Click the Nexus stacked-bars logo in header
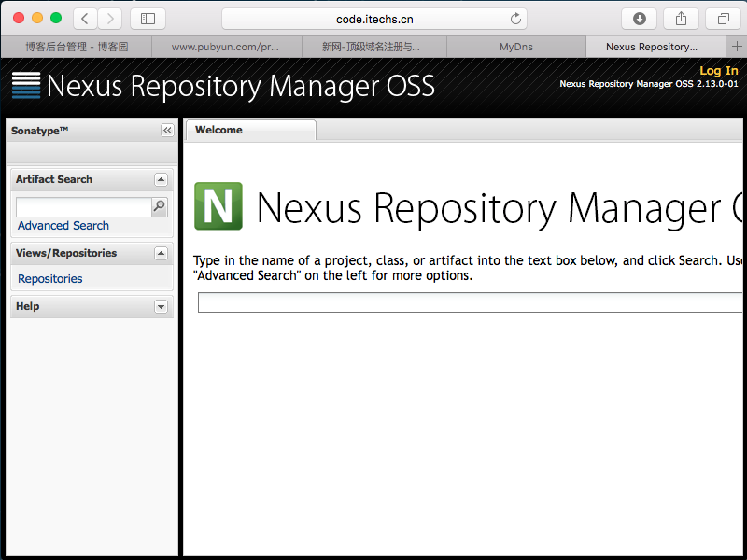Viewport: 747px width, 560px height. coord(26,85)
